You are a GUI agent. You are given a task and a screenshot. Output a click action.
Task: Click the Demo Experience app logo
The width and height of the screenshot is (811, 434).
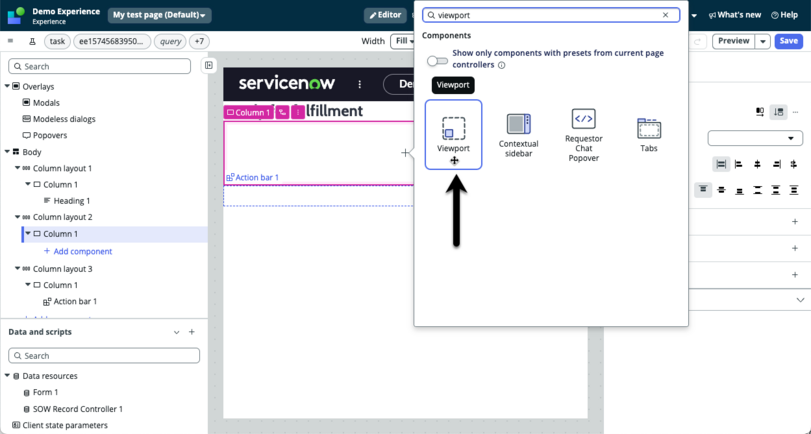pos(16,16)
